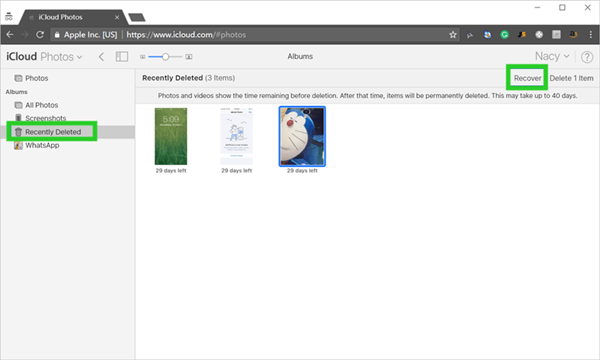This screenshot has height=360, width=600.
Task: Click Delete 1 Item button
Action: (x=571, y=78)
